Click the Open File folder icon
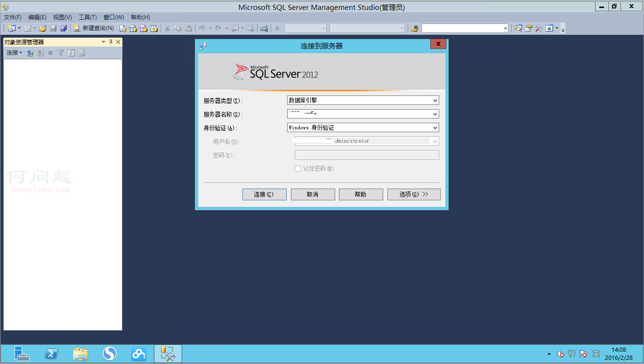The image size is (644, 364). (x=43, y=28)
